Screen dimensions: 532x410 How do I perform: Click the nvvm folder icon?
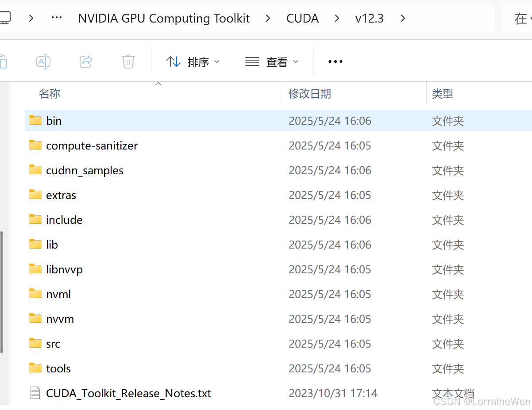tap(35, 318)
